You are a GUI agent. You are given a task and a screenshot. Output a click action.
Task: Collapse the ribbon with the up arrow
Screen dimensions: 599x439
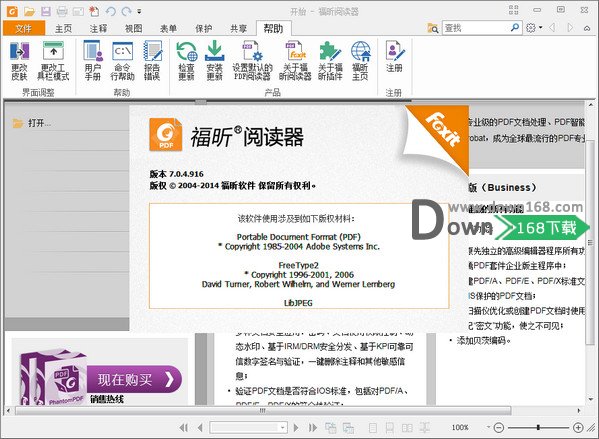pyautogui.click(x=587, y=28)
